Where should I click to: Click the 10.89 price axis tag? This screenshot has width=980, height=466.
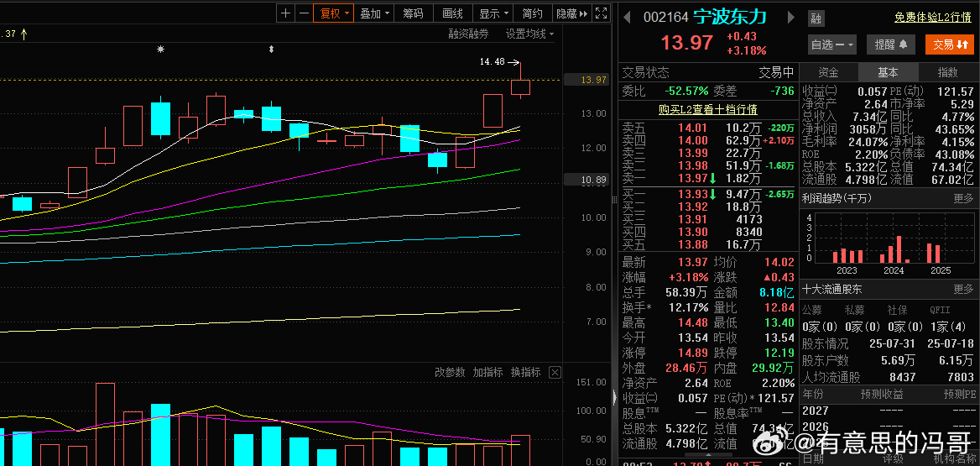pyautogui.click(x=586, y=180)
